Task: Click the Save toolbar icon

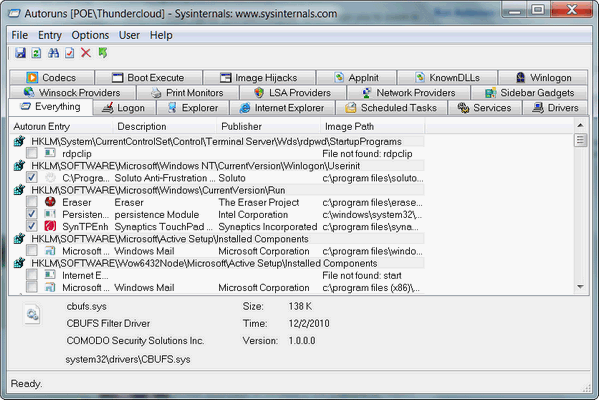Action: click(x=20, y=53)
